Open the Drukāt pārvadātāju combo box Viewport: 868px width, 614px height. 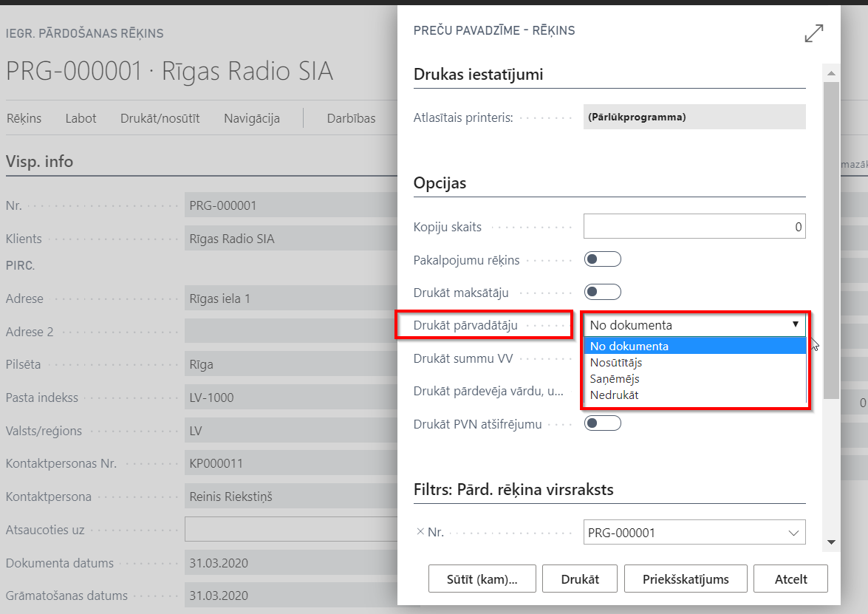point(694,325)
